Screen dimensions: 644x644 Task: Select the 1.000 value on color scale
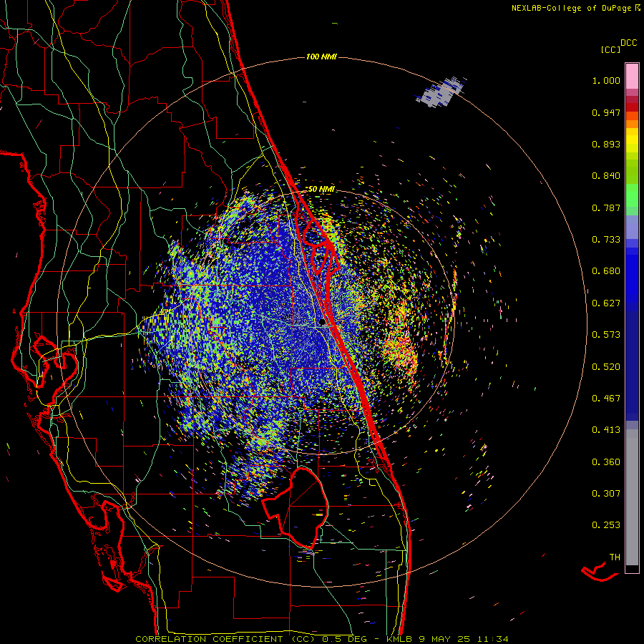pyautogui.click(x=606, y=80)
